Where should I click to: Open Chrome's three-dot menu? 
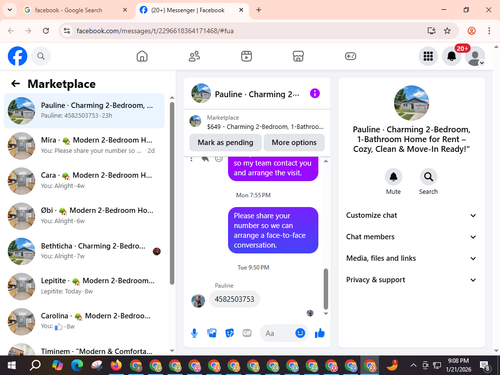pos(489,31)
